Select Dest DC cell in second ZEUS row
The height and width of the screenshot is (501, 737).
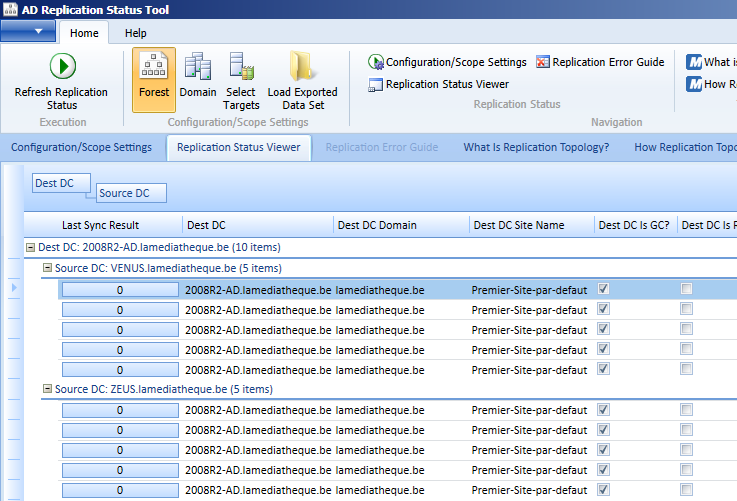click(258, 430)
